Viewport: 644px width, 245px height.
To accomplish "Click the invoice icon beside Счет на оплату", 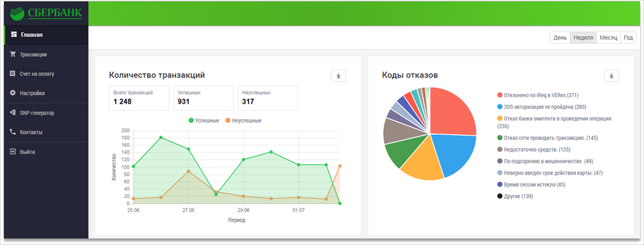I will coord(13,74).
